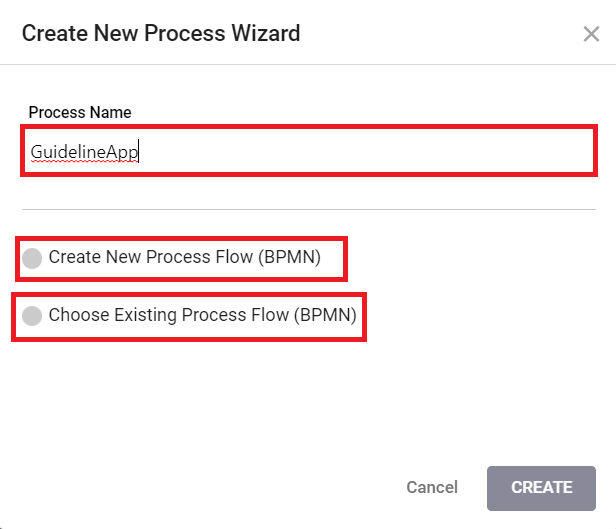Image resolution: width=616 pixels, height=529 pixels.
Task: Enable the existing BPMN process flow option
Action: pos(32,316)
